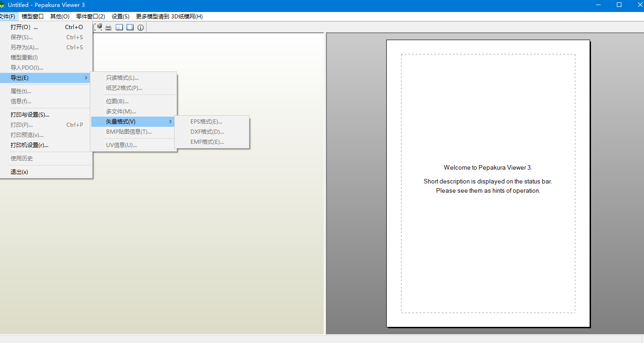Open the info (i) toolbar icon

coord(141,27)
